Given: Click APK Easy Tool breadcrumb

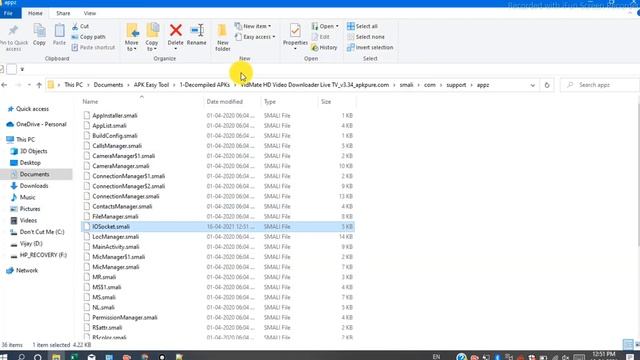Looking at the screenshot, I should 151,85.
